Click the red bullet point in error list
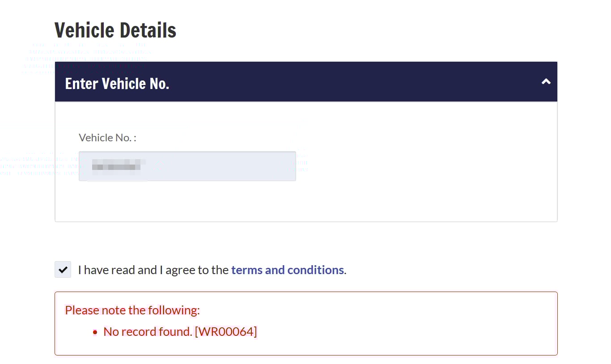The image size is (611, 364). click(95, 332)
